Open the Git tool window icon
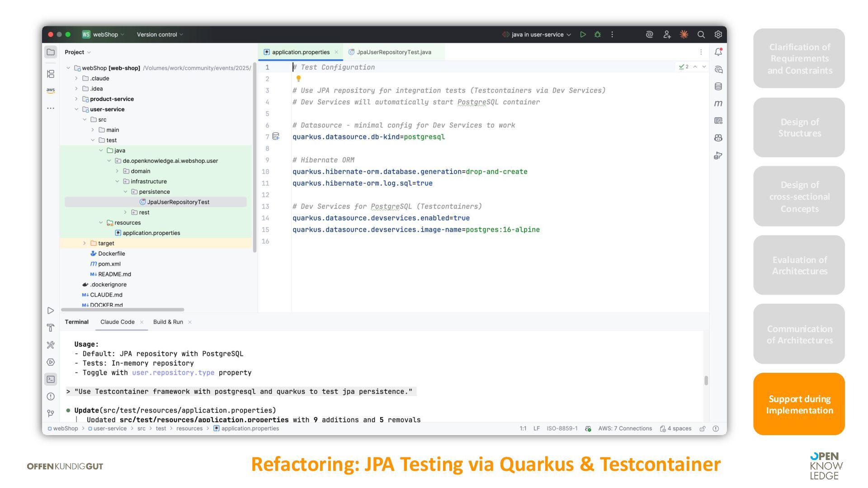 coord(51,413)
